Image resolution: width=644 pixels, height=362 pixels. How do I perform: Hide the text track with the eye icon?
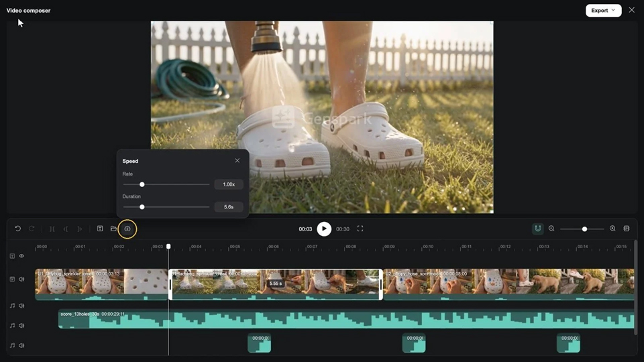click(21, 256)
